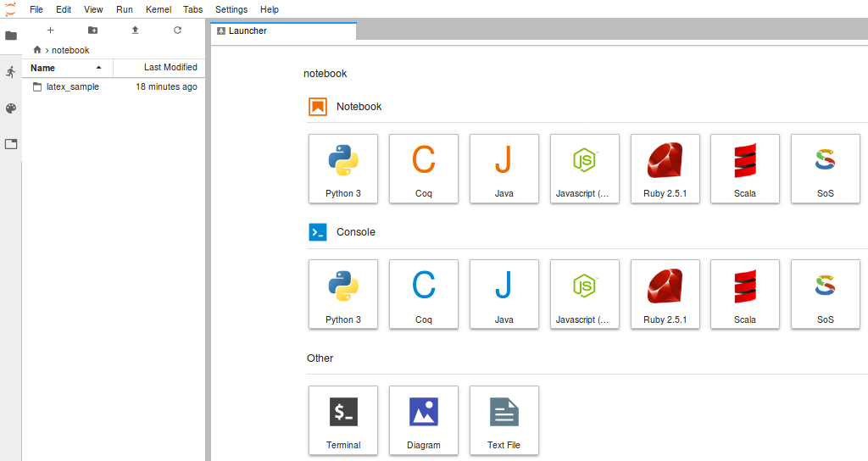Create a new Diagram
Image resolution: width=868 pixels, height=461 pixels.
coord(424,420)
